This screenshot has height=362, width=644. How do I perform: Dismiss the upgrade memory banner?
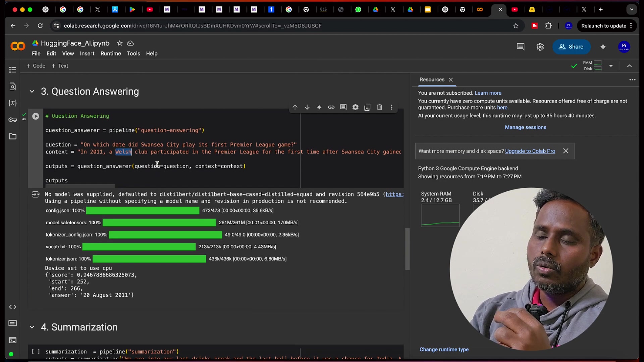(x=566, y=151)
